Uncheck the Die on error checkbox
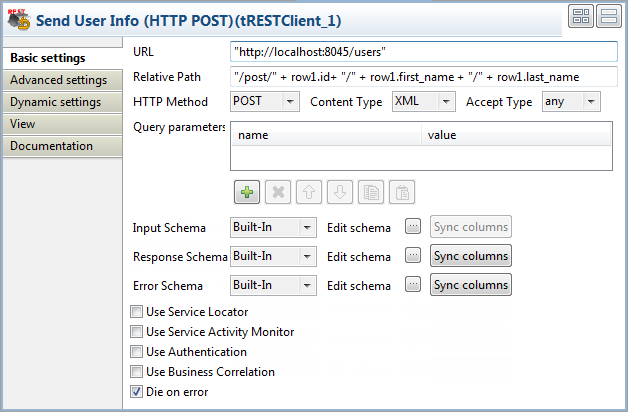628x412 pixels. coord(137,392)
